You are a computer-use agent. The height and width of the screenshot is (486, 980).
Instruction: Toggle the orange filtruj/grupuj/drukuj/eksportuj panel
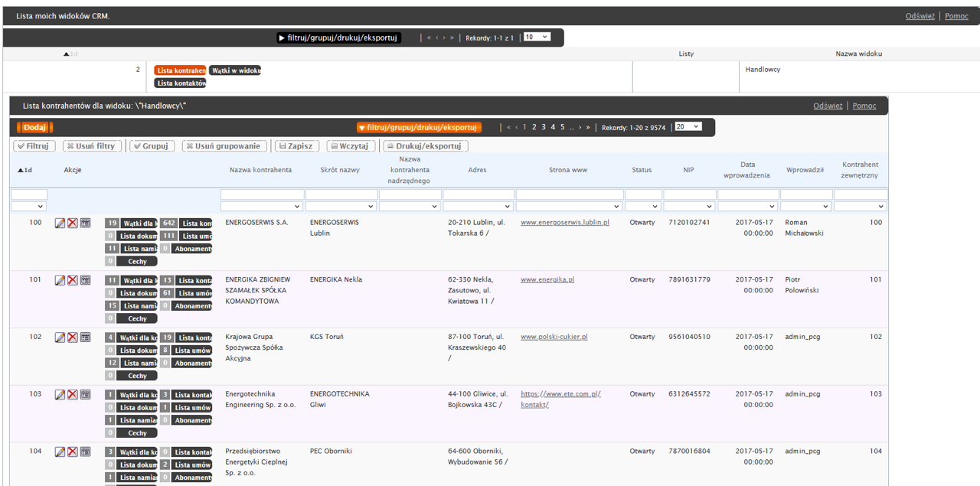pos(418,128)
